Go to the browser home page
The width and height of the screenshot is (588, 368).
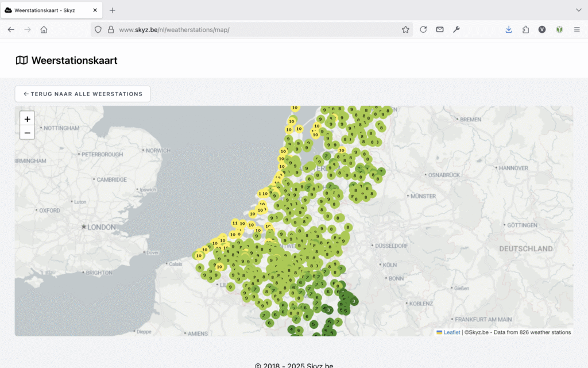pyautogui.click(x=44, y=29)
